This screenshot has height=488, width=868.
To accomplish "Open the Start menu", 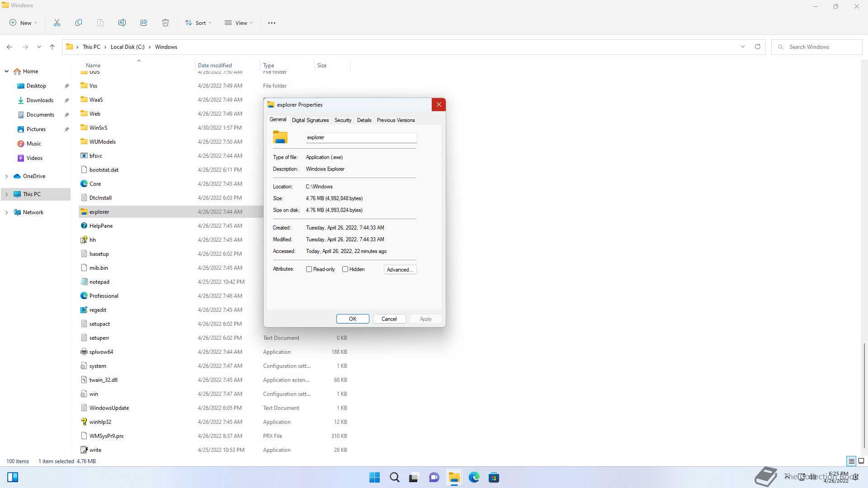I will pos(374,478).
